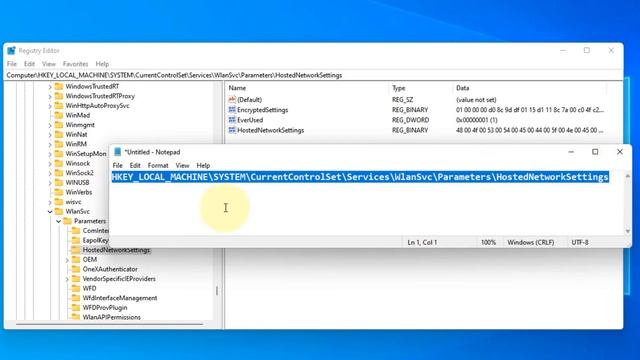Open the Registry Editor Edit menu
Viewport: 640px width, 360px height.
[29, 64]
